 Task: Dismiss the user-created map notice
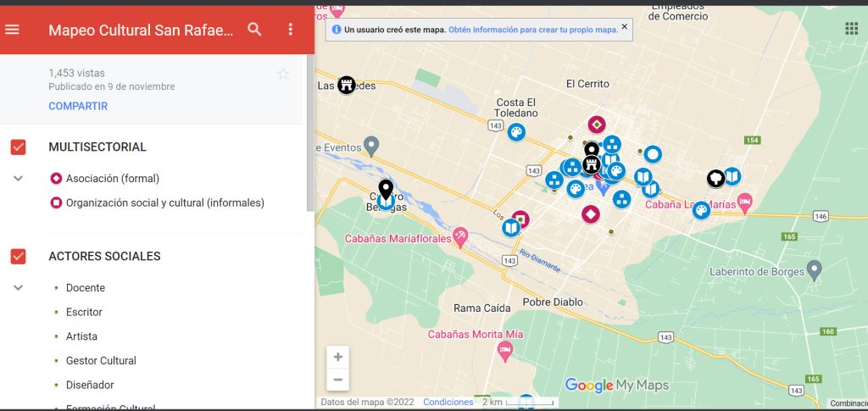tap(625, 27)
